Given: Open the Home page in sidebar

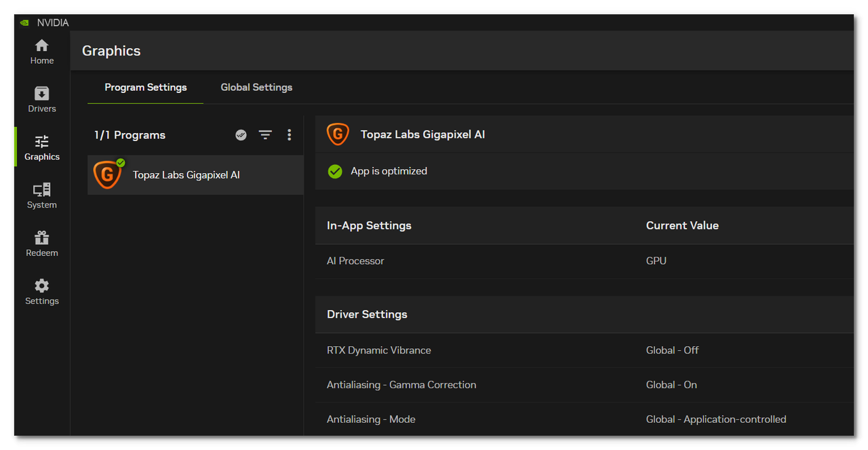Looking at the screenshot, I should pos(42,52).
